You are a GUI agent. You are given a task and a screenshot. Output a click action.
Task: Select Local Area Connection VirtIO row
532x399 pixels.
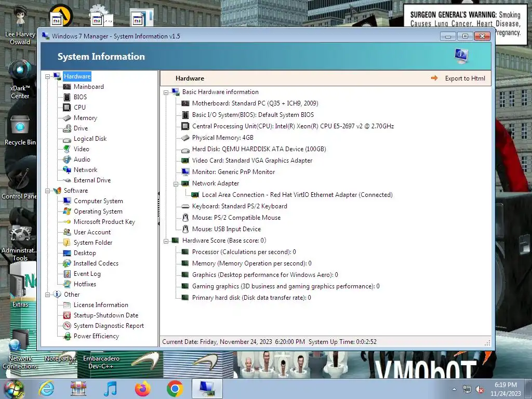coord(297,195)
